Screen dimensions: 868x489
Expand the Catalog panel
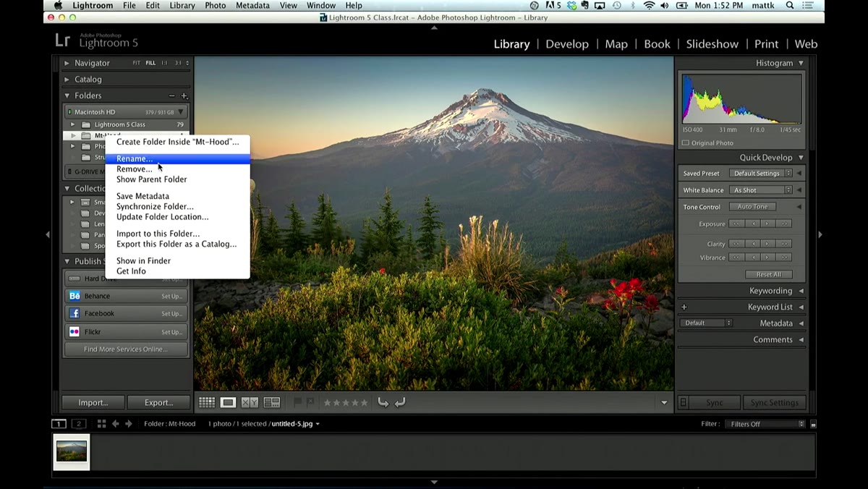click(67, 80)
